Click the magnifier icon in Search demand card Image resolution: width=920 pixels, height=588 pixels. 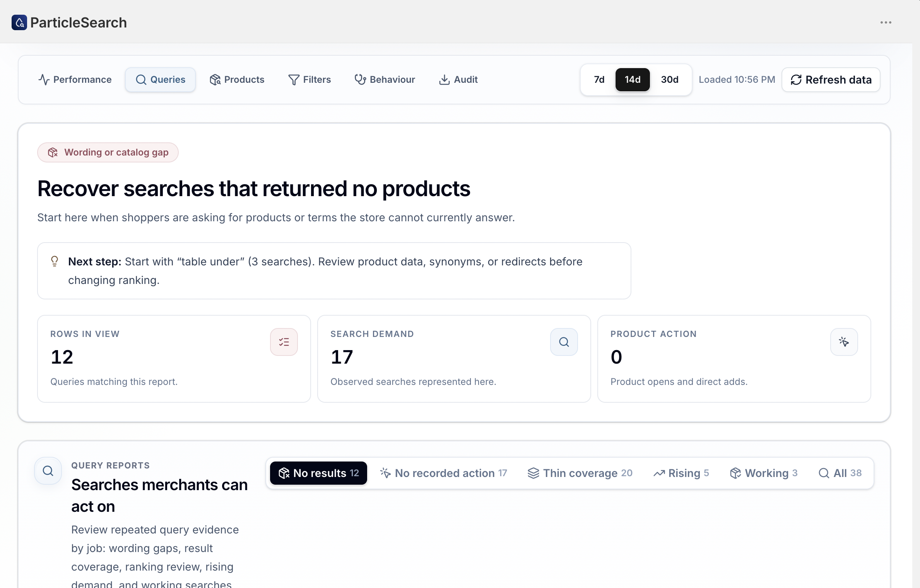(x=564, y=342)
